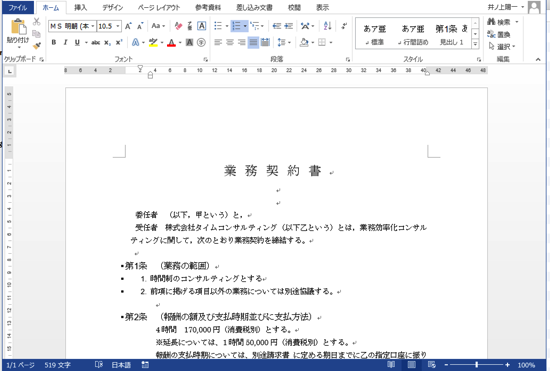Screen dimensions: 550x371
Task: Open the Change Case Aa dropdown
Action: click(x=158, y=26)
